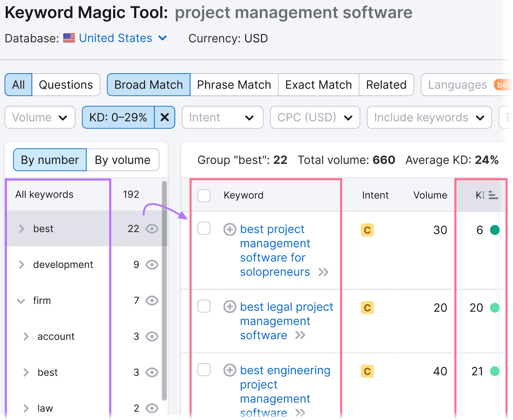Check the select-all checkbox in the table header
Screen dimensions: 513x420
pyautogui.click(x=204, y=196)
